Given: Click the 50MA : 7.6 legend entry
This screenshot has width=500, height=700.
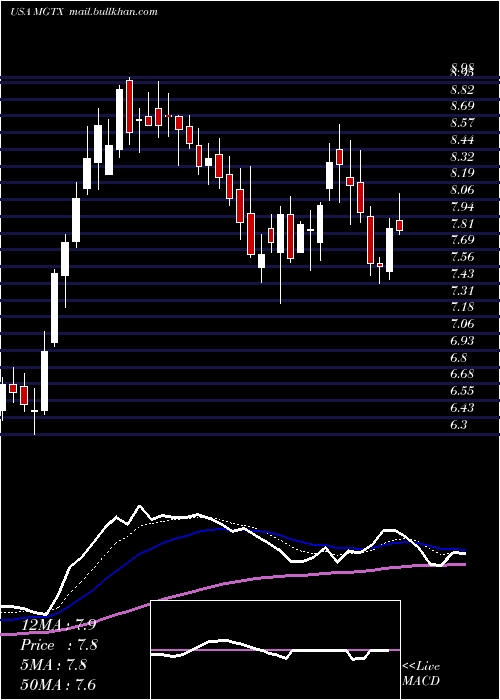Looking at the screenshot, I should point(58,684).
